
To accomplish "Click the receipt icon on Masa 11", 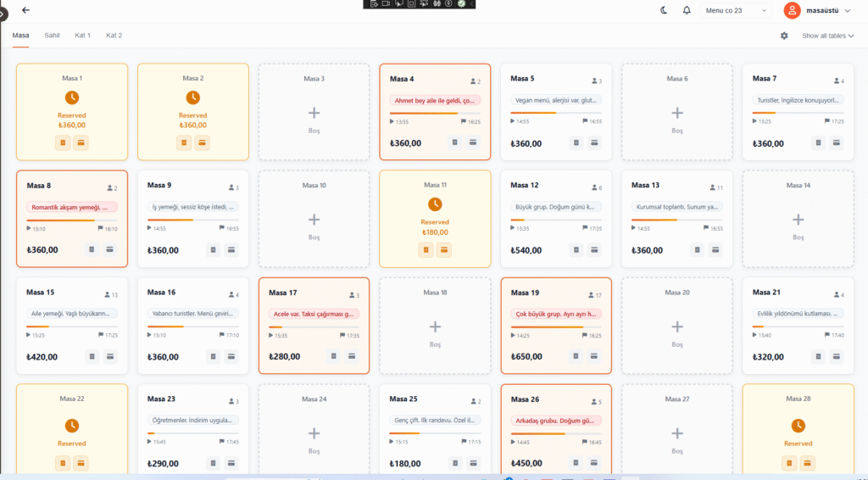I will click(426, 249).
